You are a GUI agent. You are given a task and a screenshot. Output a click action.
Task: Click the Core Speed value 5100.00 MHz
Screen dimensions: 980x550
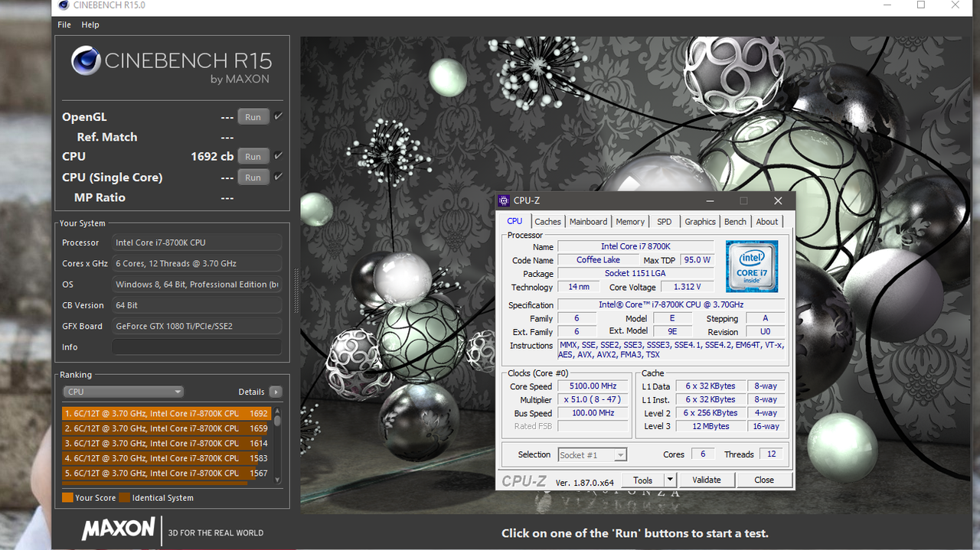click(593, 386)
